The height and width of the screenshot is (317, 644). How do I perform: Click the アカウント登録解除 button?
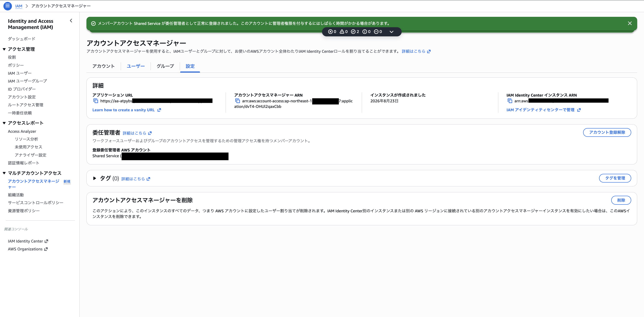click(607, 132)
